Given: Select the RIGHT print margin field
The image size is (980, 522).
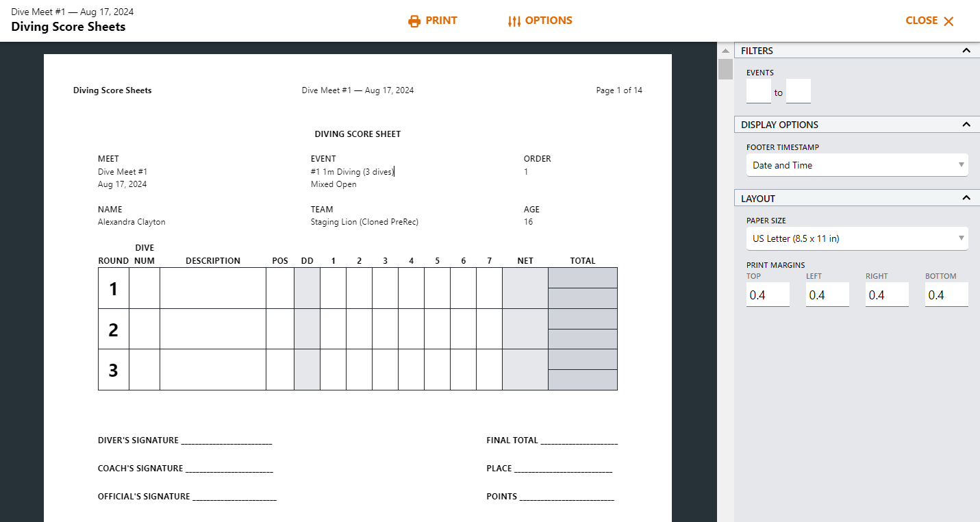Looking at the screenshot, I should pyautogui.click(x=887, y=293).
